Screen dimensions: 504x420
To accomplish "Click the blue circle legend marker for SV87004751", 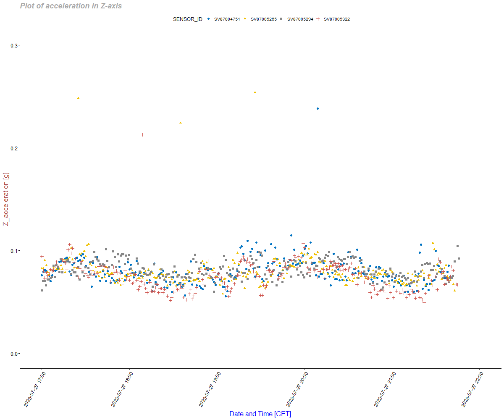I will (x=209, y=19).
